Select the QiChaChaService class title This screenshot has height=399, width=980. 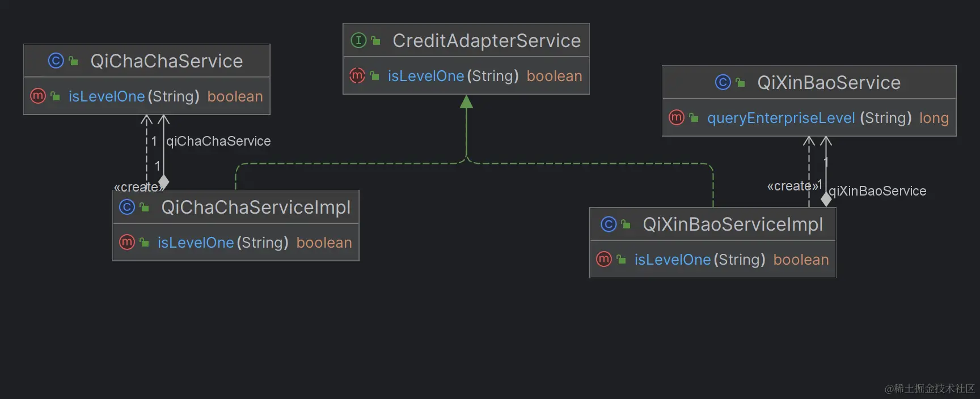click(166, 61)
